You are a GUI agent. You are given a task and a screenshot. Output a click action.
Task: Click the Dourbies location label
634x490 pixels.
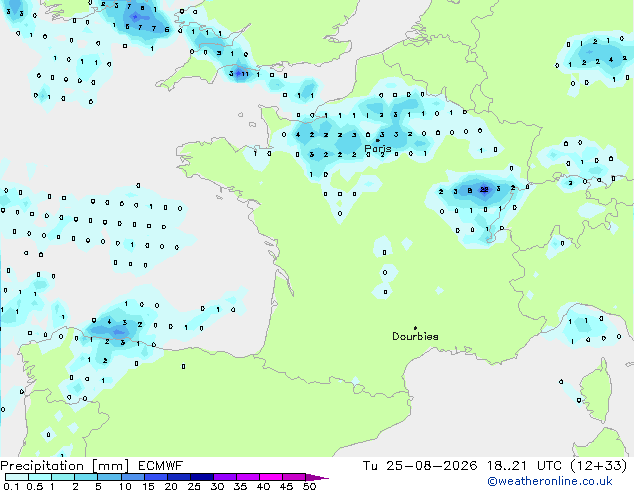coord(415,336)
